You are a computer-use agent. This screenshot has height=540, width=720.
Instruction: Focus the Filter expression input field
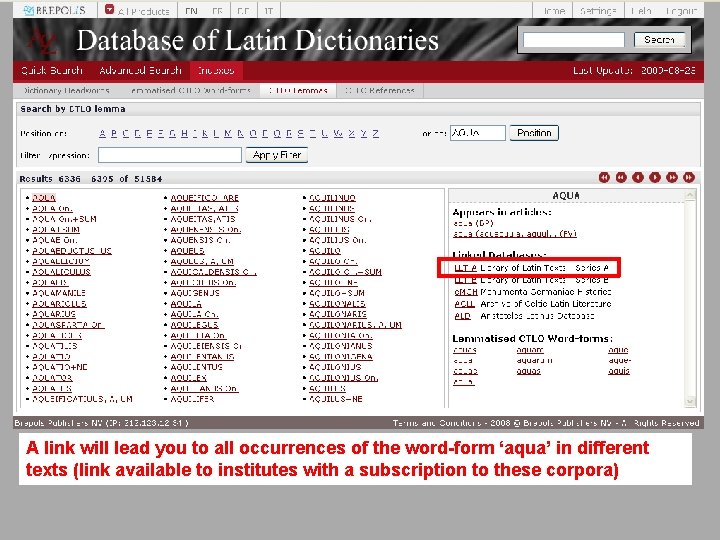tap(170, 155)
